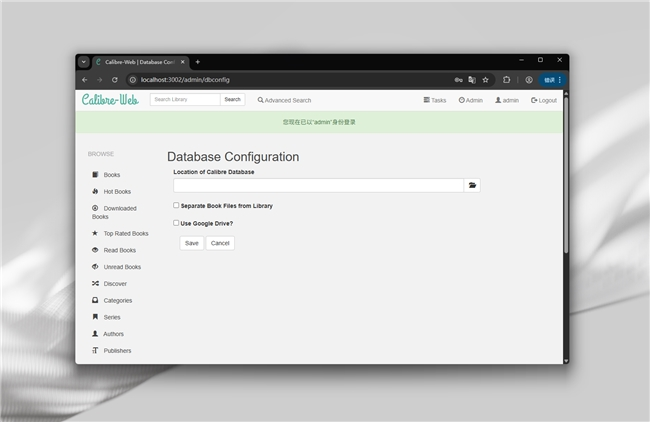Cancel the database configuration changes
The width and height of the screenshot is (650, 422).
point(220,243)
